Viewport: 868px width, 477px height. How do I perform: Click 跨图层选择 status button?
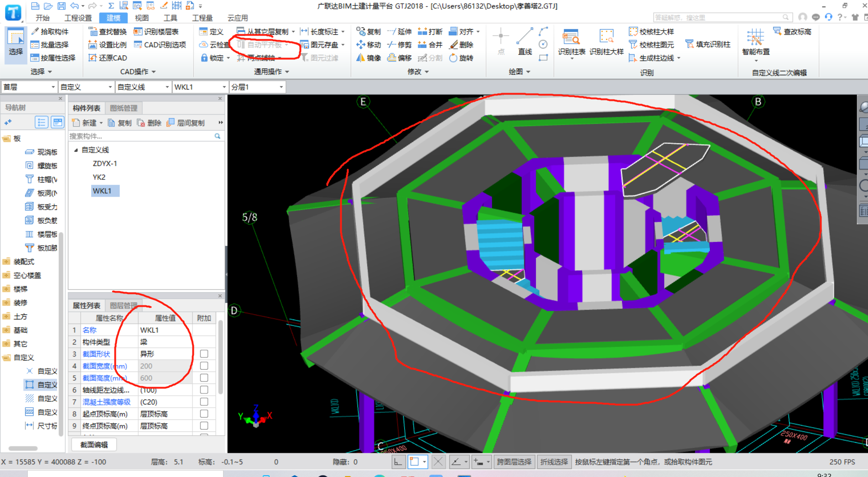tap(514, 462)
